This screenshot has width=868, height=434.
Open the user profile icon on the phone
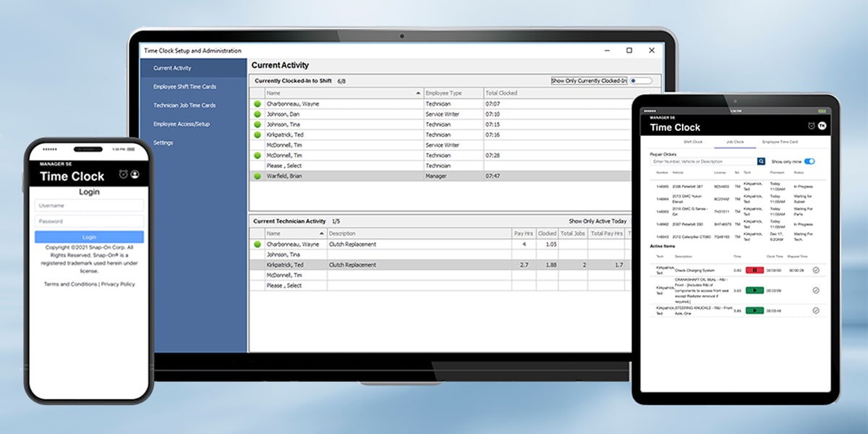click(135, 174)
